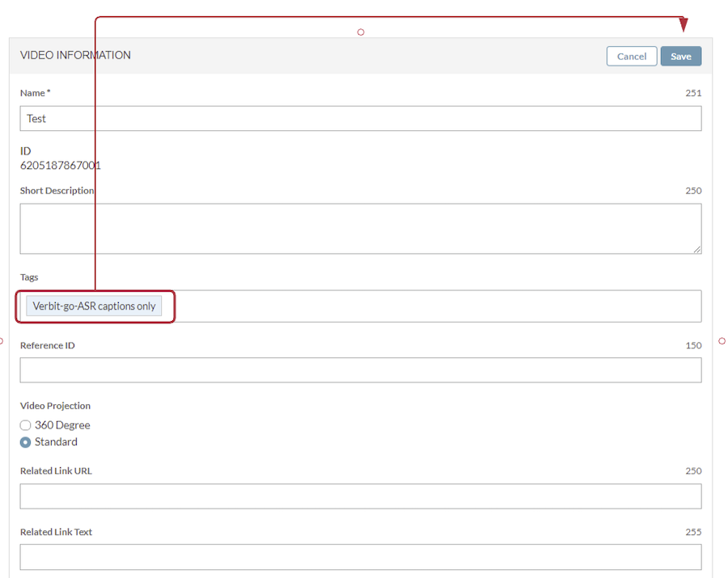Click the video ID number 6205187867001
Image resolution: width=728 pixels, height=578 pixels.
click(61, 166)
